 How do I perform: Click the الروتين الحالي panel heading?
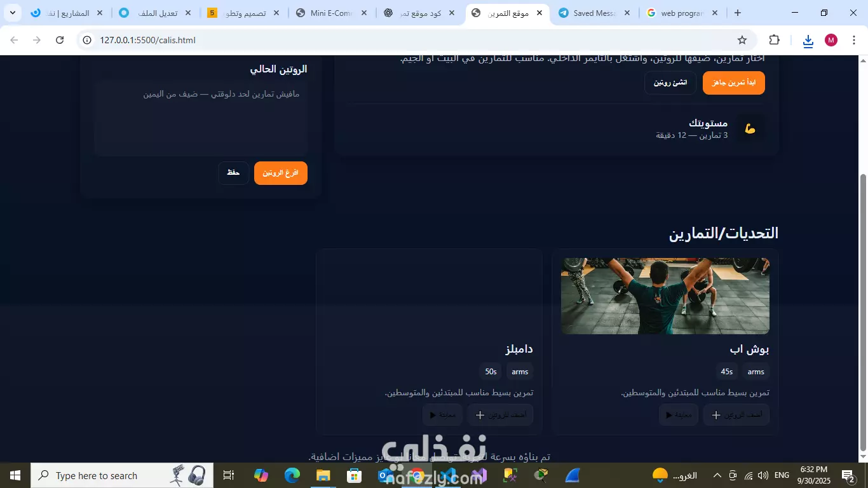click(x=278, y=69)
